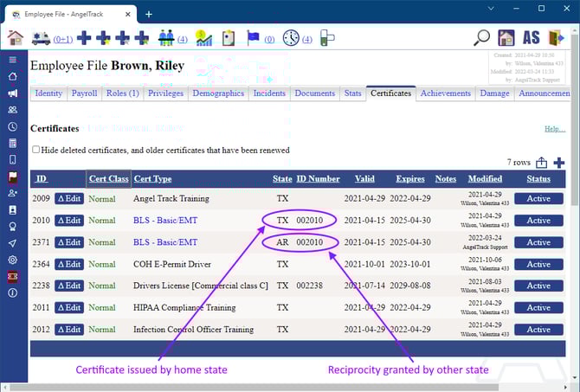Open the Documents tab
Viewport: 580px width, 392px height.
pyautogui.click(x=314, y=93)
